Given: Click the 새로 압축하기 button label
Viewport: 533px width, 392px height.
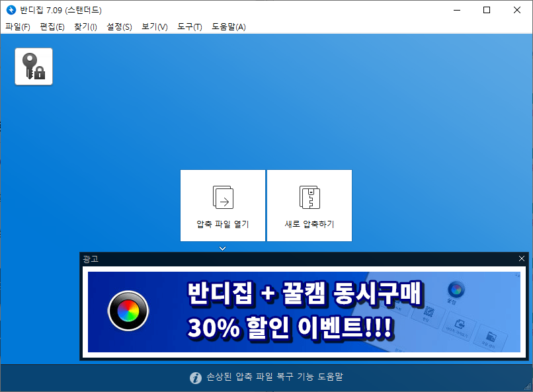Looking at the screenshot, I should point(309,224).
